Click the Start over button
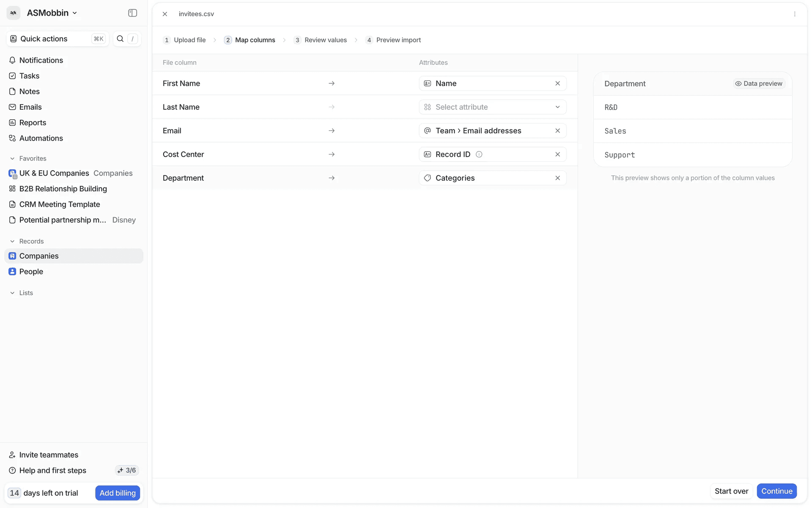The image size is (812, 508). (731, 491)
